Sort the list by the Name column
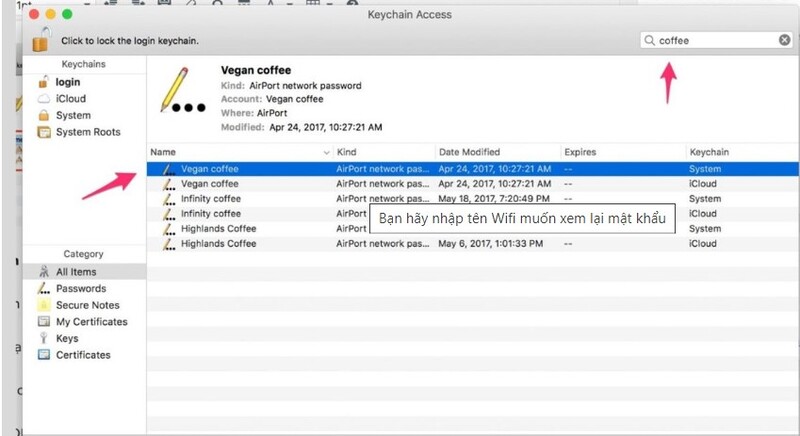 point(163,152)
